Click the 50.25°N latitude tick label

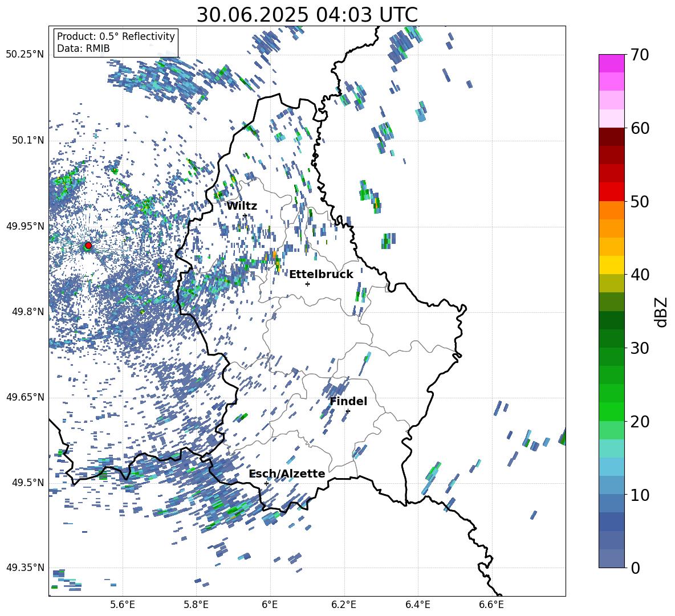coord(25,55)
